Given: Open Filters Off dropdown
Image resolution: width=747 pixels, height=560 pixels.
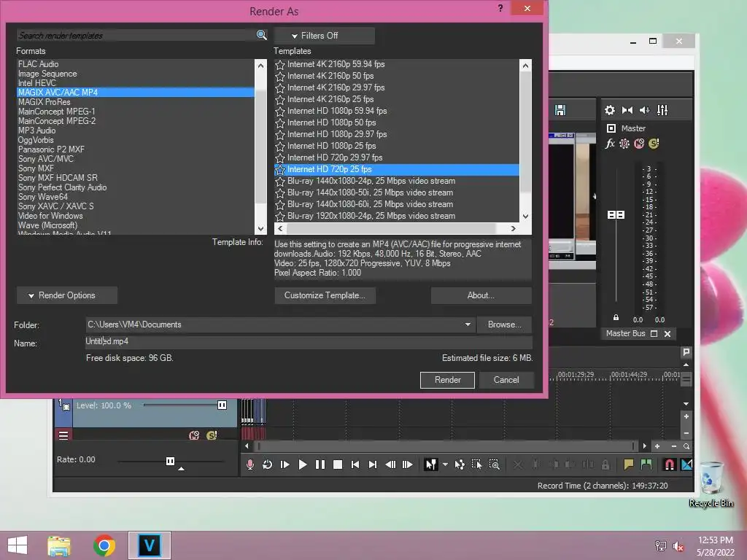Looking at the screenshot, I should [325, 36].
